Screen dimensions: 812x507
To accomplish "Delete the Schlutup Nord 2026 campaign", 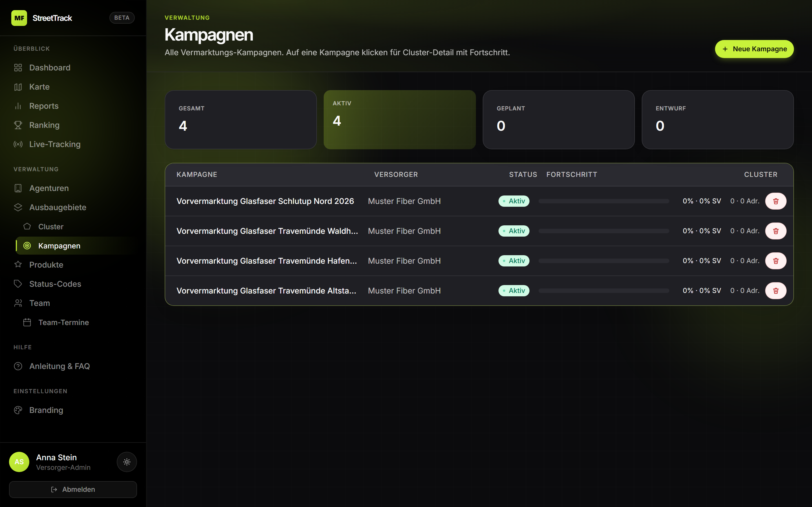I will [775, 201].
